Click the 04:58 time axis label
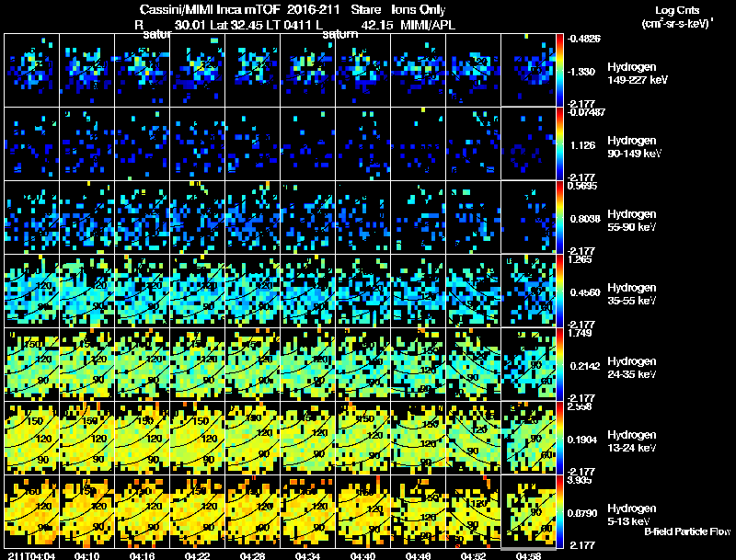Viewport: 736px width, 560px height. (529, 555)
